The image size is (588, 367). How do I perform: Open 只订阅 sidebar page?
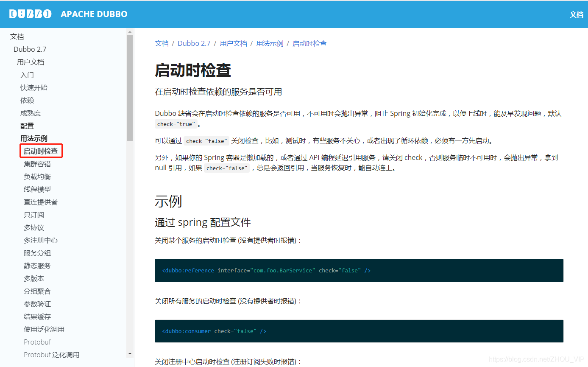pyautogui.click(x=34, y=215)
